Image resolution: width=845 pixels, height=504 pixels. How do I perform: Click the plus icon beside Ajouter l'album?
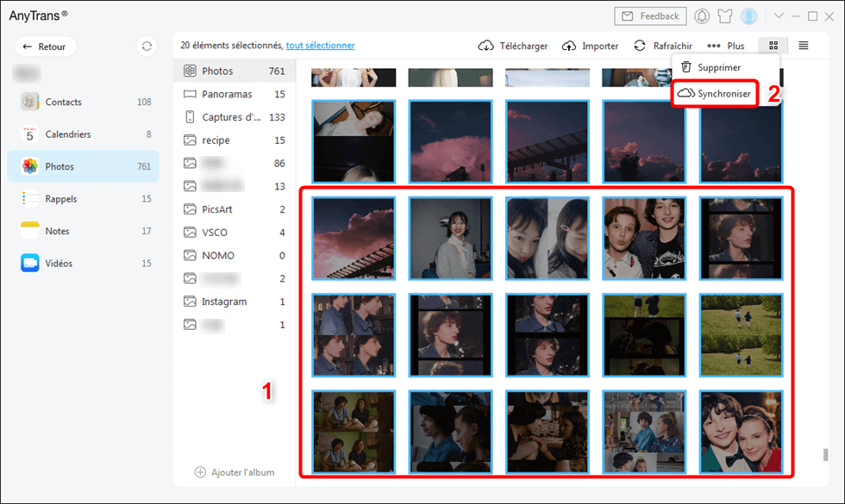coord(200,472)
